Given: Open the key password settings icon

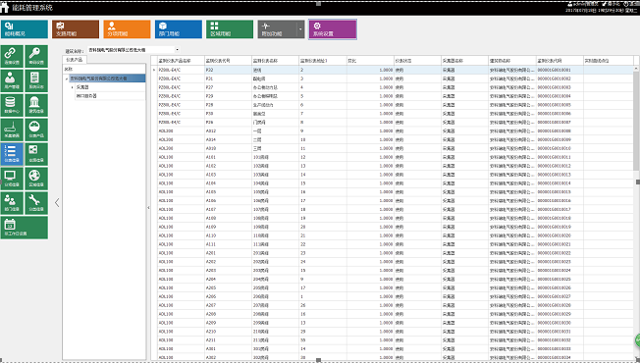Looking at the screenshot, I should click(36, 56).
